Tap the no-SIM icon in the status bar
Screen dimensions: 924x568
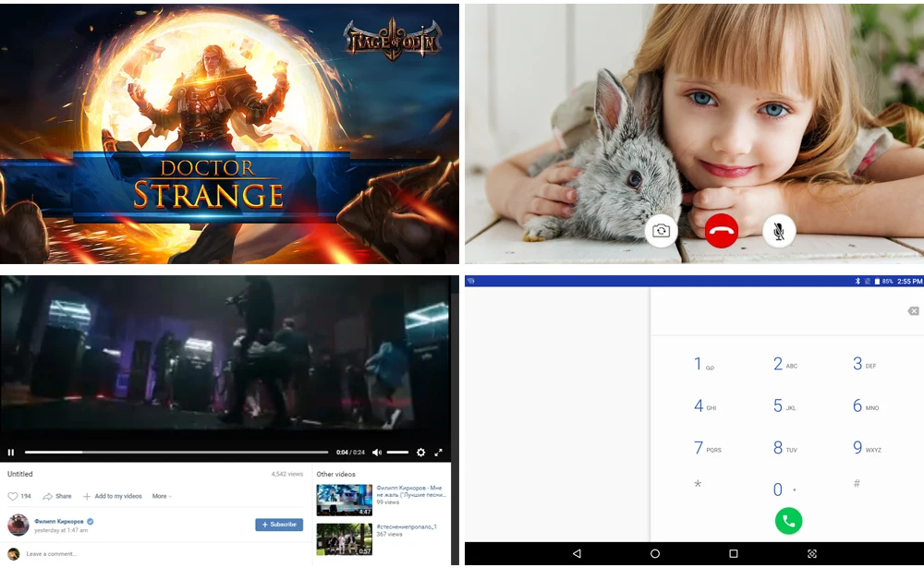[867, 282]
